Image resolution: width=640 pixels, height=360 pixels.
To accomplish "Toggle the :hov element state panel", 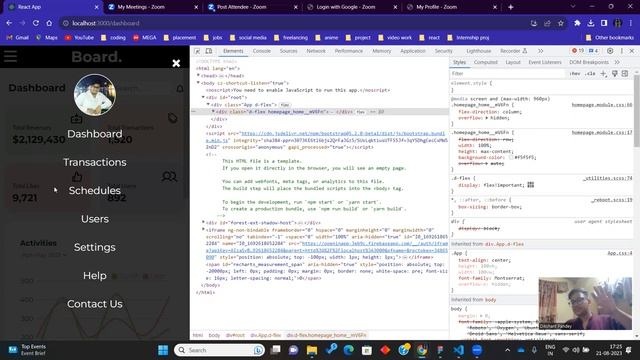I will [575, 73].
